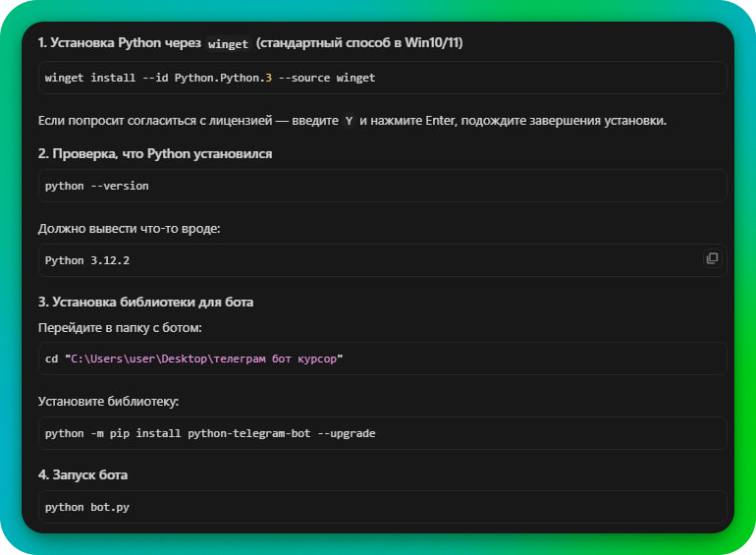Click the --upgrade flag in pip command
This screenshot has width=756, height=555.
click(x=345, y=433)
